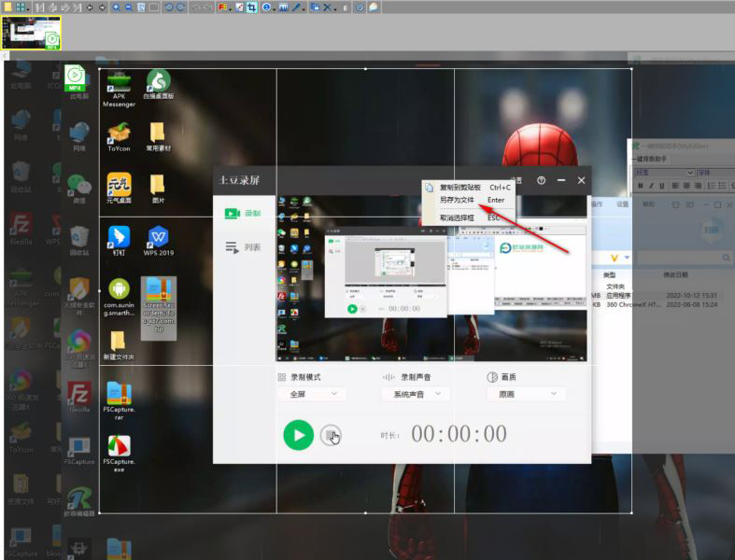This screenshot has height=560, width=735.
Task: Zoom in with the plus magnifier
Action: click(x=116, y=7)
